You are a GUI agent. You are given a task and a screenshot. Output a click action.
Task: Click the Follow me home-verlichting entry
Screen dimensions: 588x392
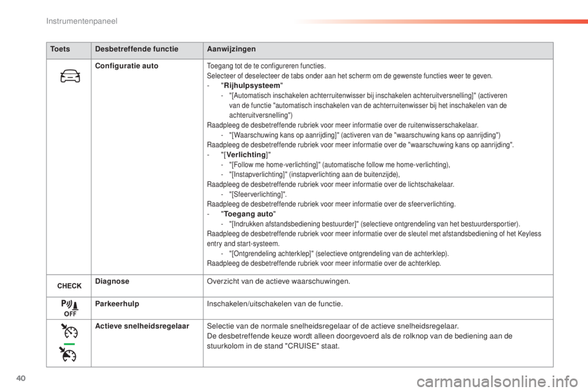pos(339,165)
